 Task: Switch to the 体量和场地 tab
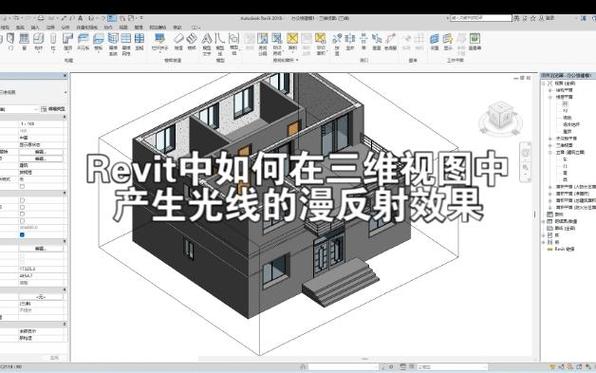click(87, 27)
